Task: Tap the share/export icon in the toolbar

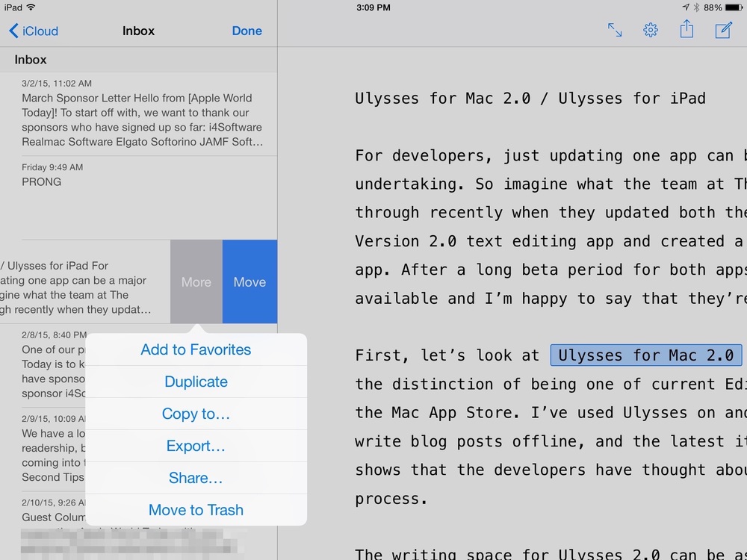Action: pyautogui.click(x=686, y=29)
